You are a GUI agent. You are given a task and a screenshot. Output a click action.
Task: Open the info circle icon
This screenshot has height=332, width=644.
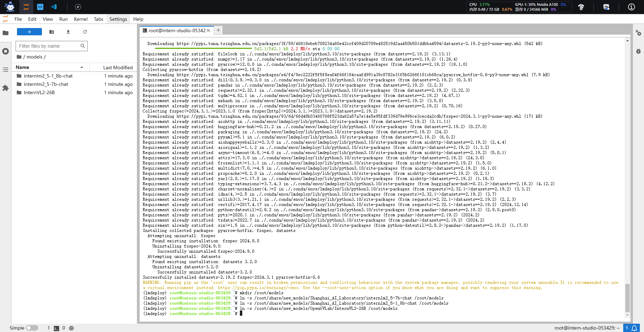[x=632, y=7]
